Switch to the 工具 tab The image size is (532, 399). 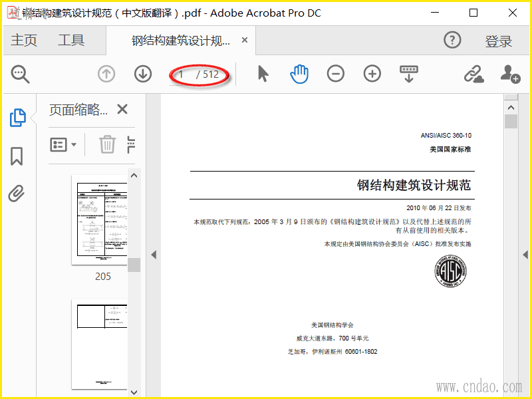(x=71, y=40)
